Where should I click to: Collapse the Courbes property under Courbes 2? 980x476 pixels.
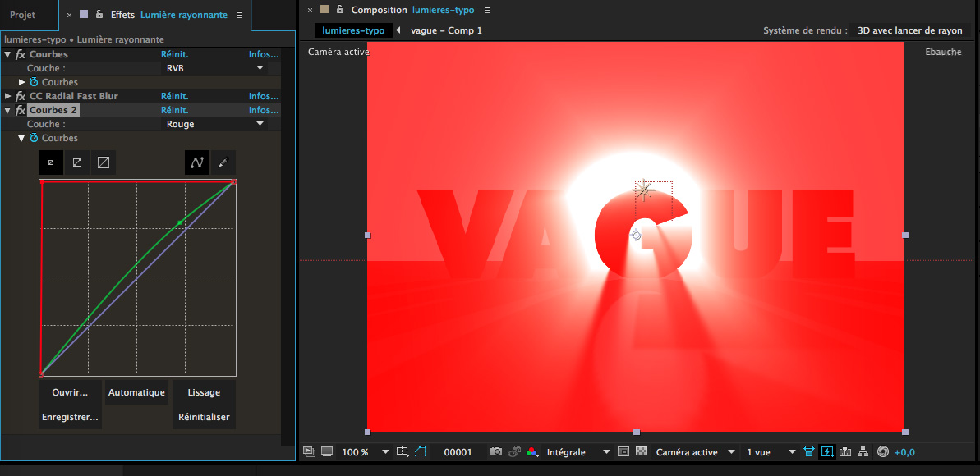click(22, 138)
